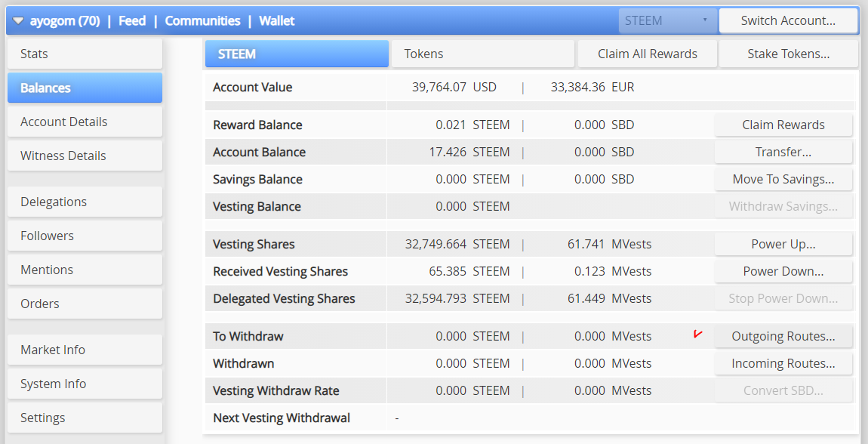Go to the Feed link
The height and width of the screenshot is (444, 868).
coord(132,21)
